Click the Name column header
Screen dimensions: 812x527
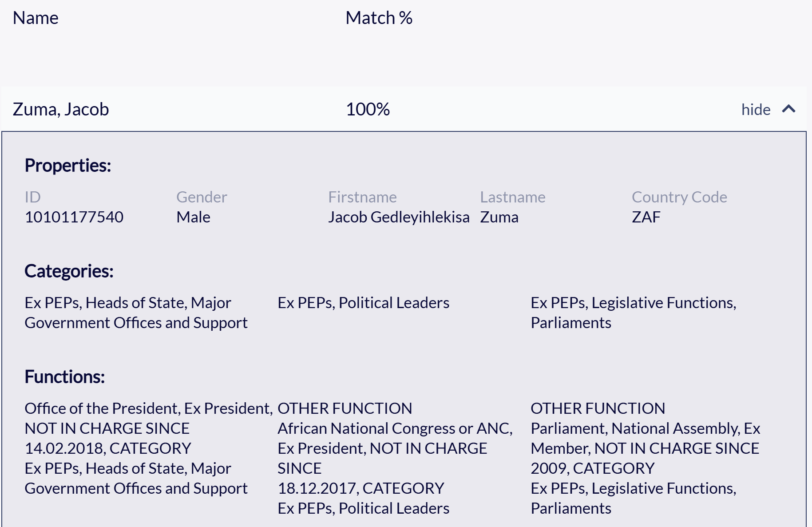[x=36, y=18]
